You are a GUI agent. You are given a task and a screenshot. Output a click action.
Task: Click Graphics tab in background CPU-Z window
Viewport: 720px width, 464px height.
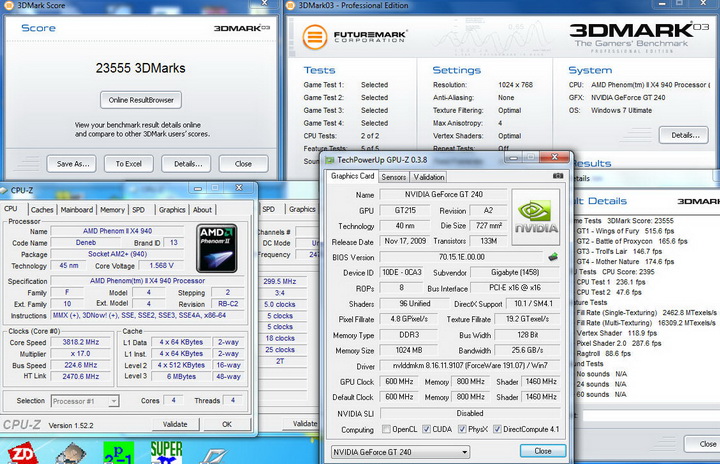pos(302,209)
